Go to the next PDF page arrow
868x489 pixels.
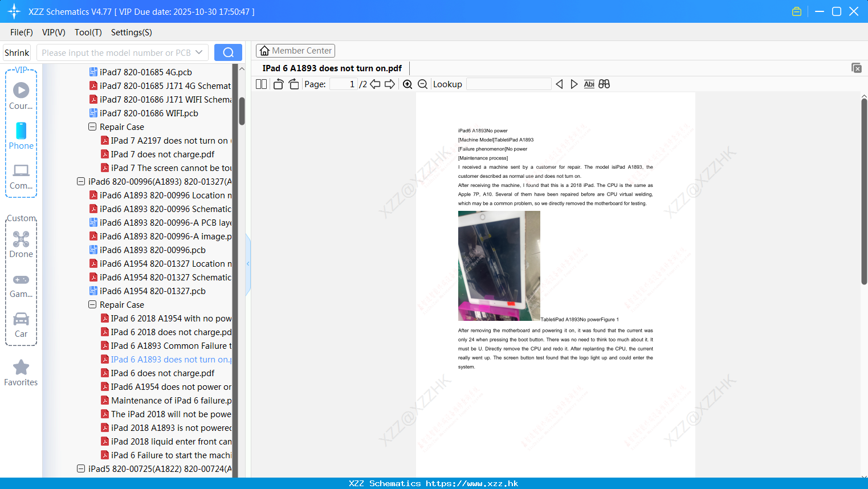pos(390,84)
